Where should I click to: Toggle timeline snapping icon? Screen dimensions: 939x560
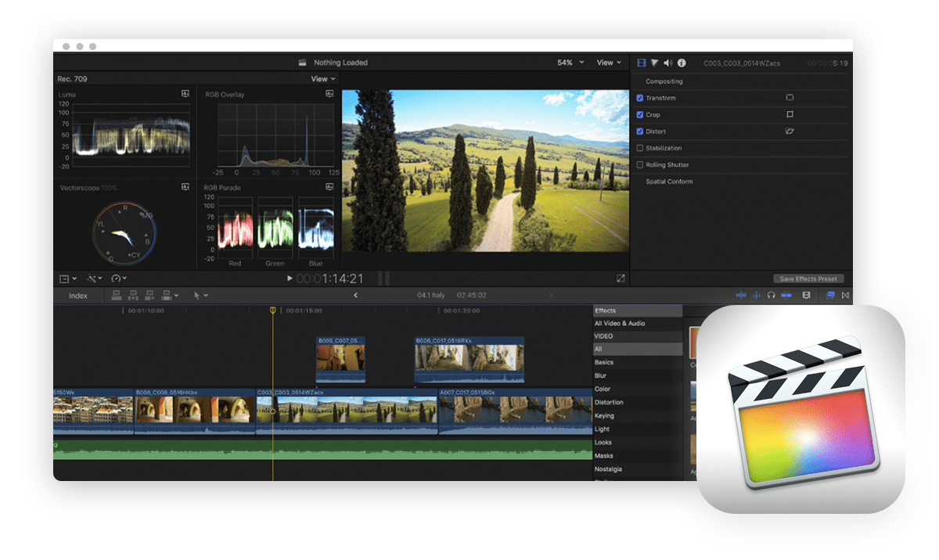click(786, 295)
